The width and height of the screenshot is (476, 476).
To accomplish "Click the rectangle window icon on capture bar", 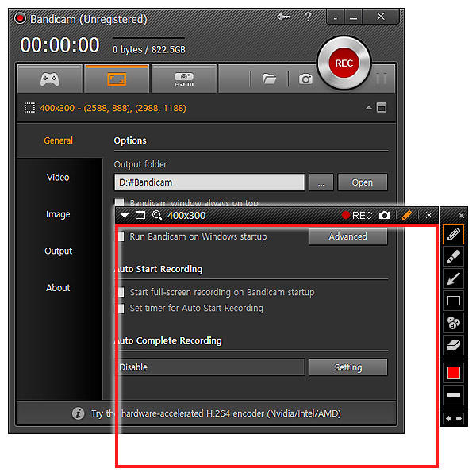I will pos(140,215).
